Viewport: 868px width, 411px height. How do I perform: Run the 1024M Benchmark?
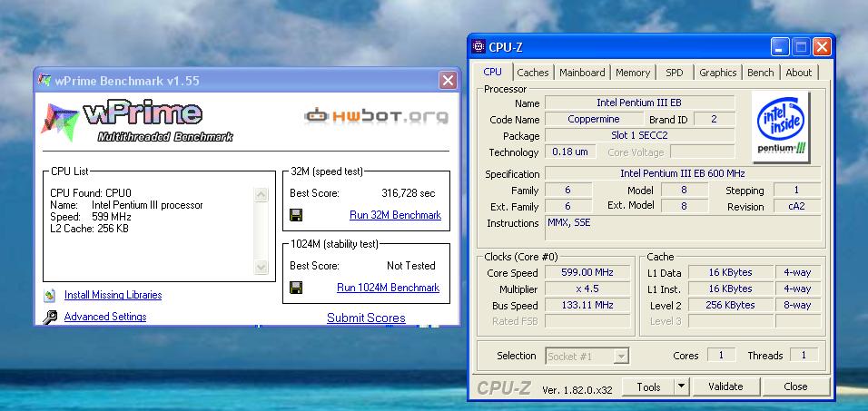(388, 288)
